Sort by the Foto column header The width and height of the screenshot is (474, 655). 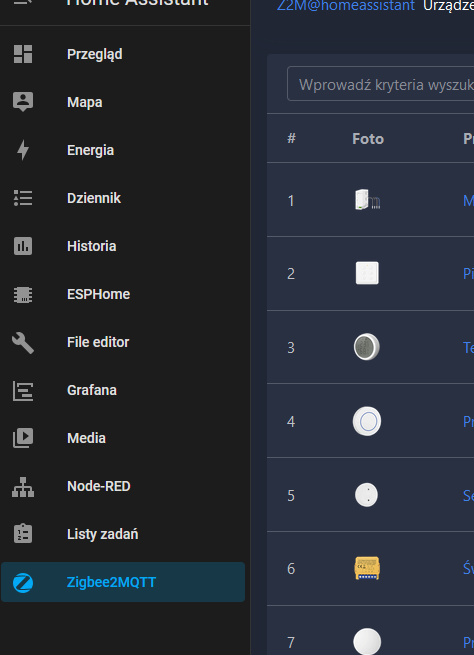[x=368, y=139]
